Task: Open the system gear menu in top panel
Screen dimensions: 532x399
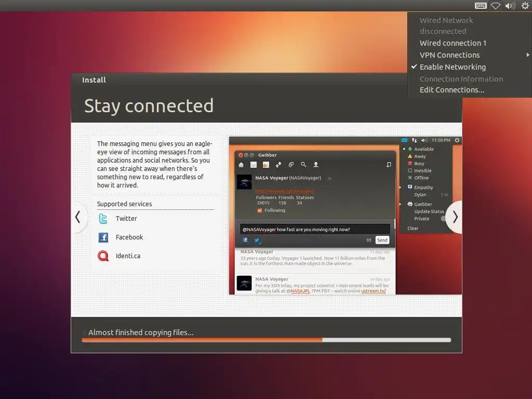Action: [x=525, y=6]
